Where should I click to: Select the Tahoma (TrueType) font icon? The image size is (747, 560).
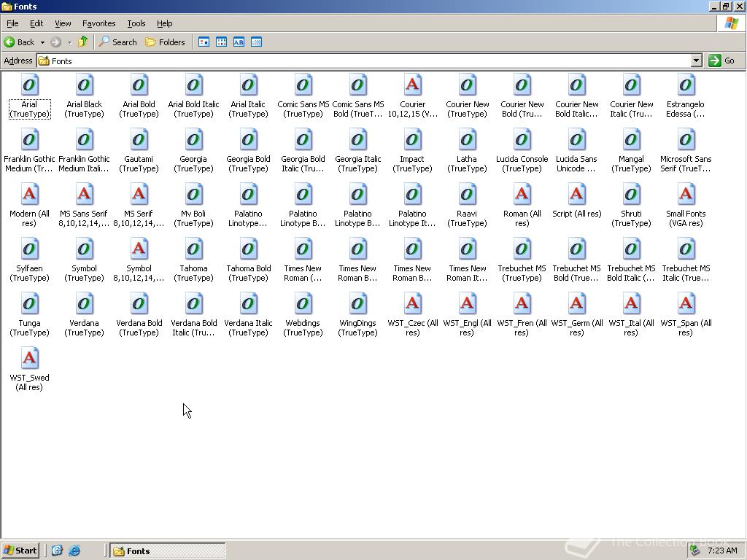(x=194, y=249)
